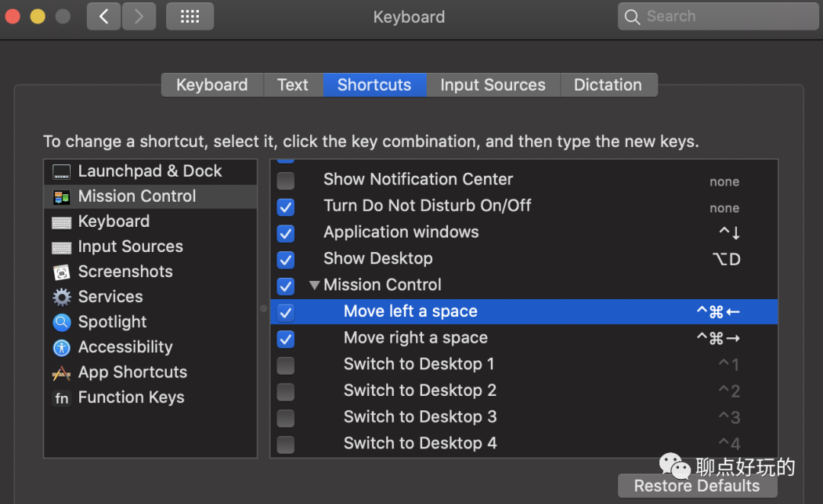Screen dimensions: 823x504
Task: Enable Switch to Desktop 3 checkbox
Action: pos(286,418)
